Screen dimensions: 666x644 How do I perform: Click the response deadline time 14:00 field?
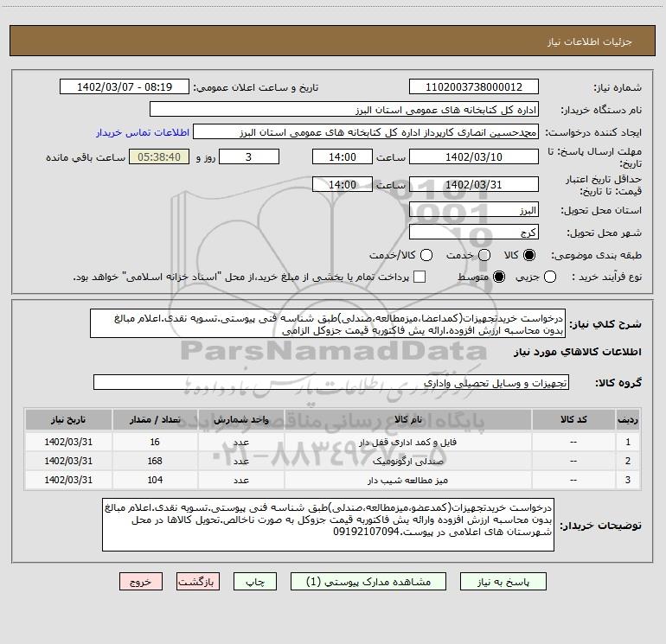pyautogui.click(x=343, y=156)
